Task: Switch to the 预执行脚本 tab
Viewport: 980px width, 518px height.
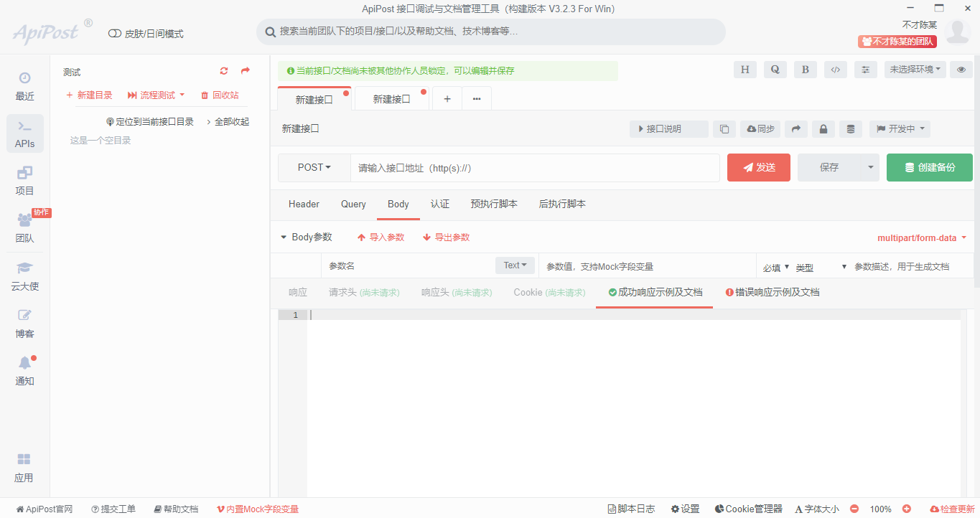Action: point(494,204)
